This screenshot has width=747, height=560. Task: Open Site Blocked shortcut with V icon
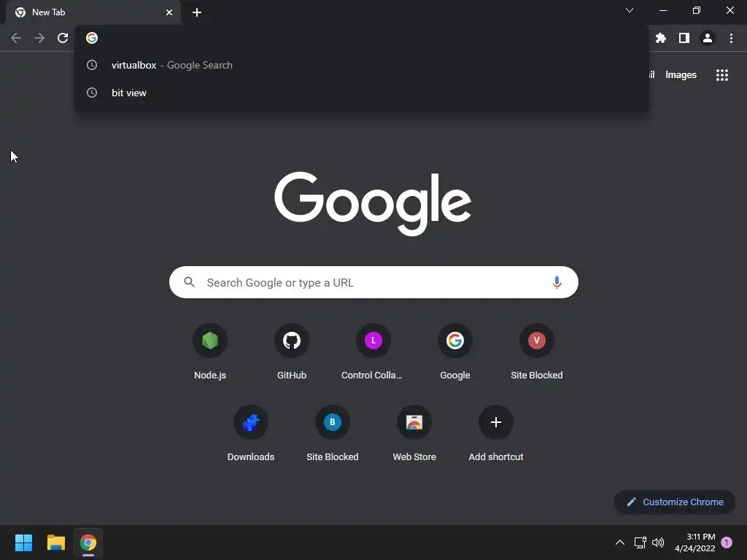coord(537,351)
